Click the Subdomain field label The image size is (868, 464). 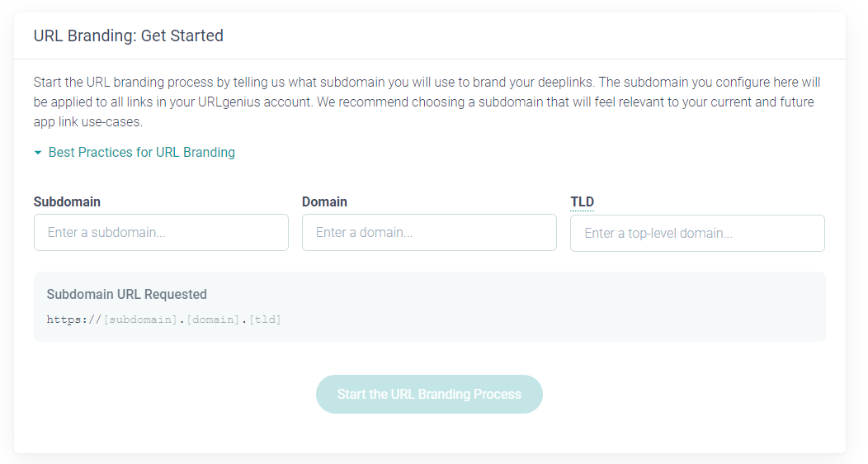(x=67, y=201)
